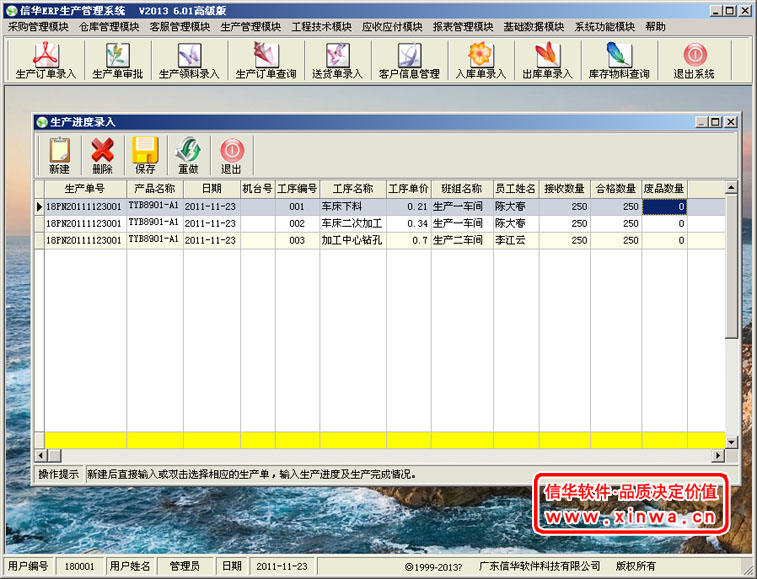Click the horizontal scrollbar right arrow

click(x=719, y=455)
